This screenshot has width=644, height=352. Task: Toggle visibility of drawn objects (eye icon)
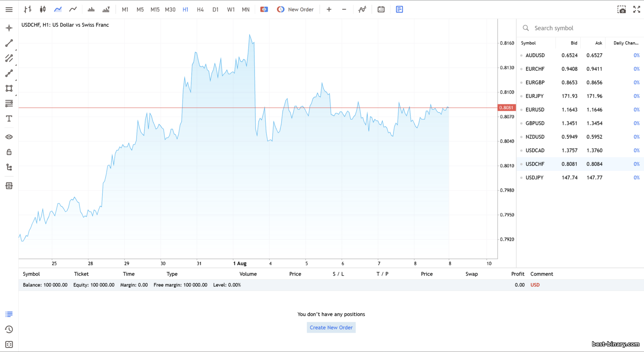click(9, 137)
